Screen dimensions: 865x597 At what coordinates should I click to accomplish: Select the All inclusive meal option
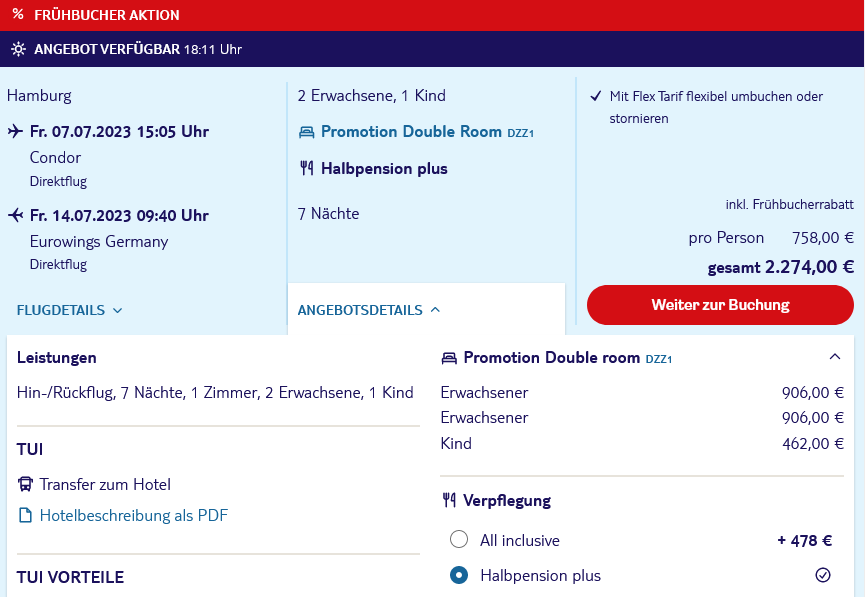click(459, 539)
